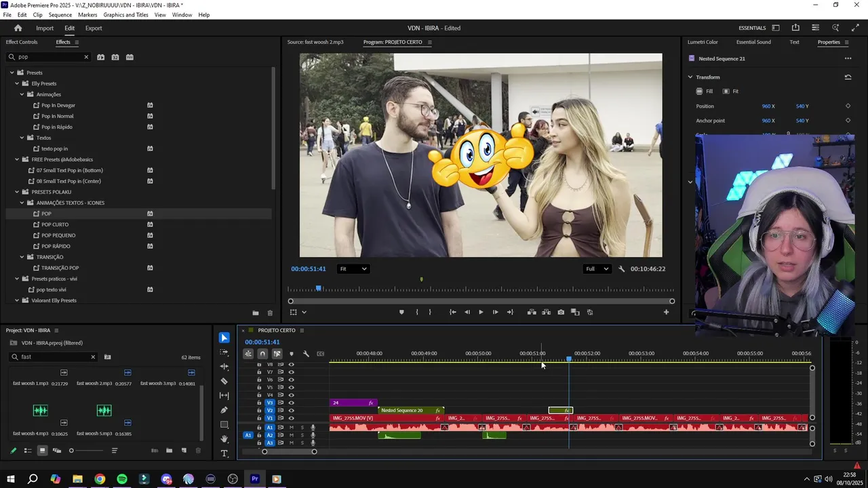
Task: Select the Type tool
Action: coord(224,453)
